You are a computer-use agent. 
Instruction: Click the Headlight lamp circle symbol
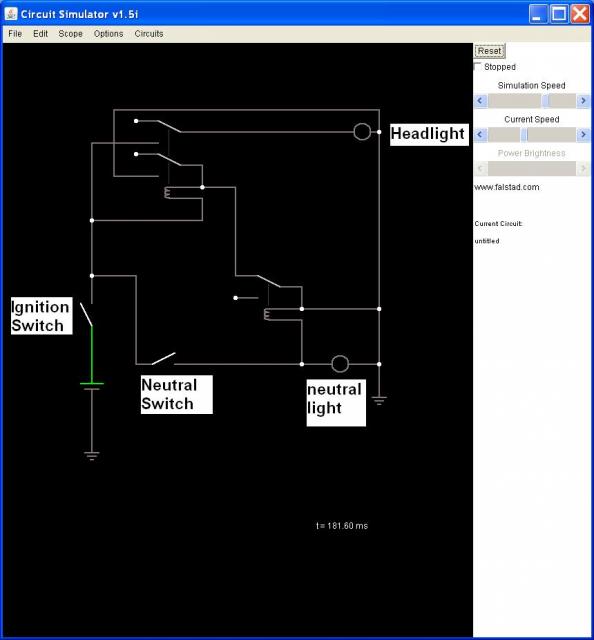[362, 132]
